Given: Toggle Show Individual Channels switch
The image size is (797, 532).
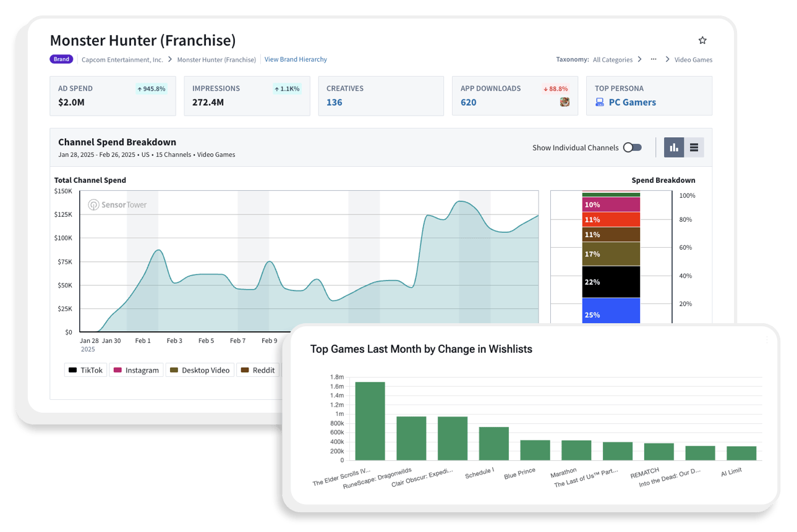Looking at the screenshot, I should (632, 148).
